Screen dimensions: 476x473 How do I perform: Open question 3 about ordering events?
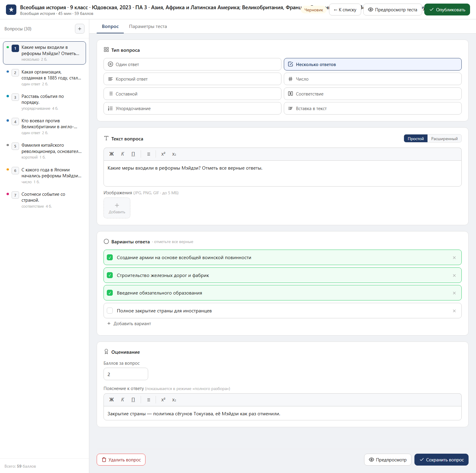coord(45,102)
